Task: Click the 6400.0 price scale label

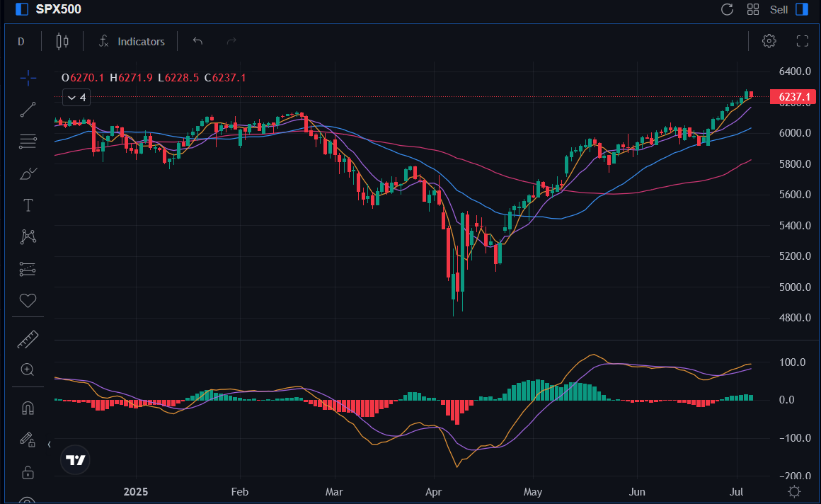Action: coord(795,71)
